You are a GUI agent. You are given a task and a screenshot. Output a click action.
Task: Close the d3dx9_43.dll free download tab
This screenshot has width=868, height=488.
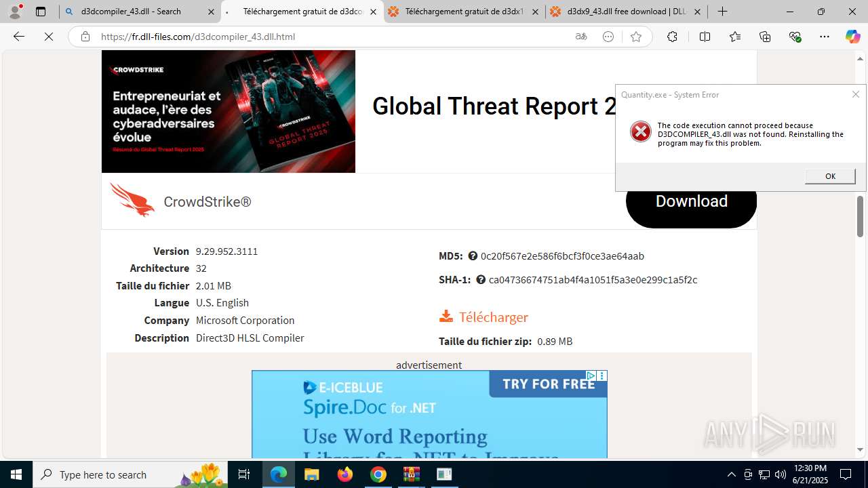pos(697,12)
